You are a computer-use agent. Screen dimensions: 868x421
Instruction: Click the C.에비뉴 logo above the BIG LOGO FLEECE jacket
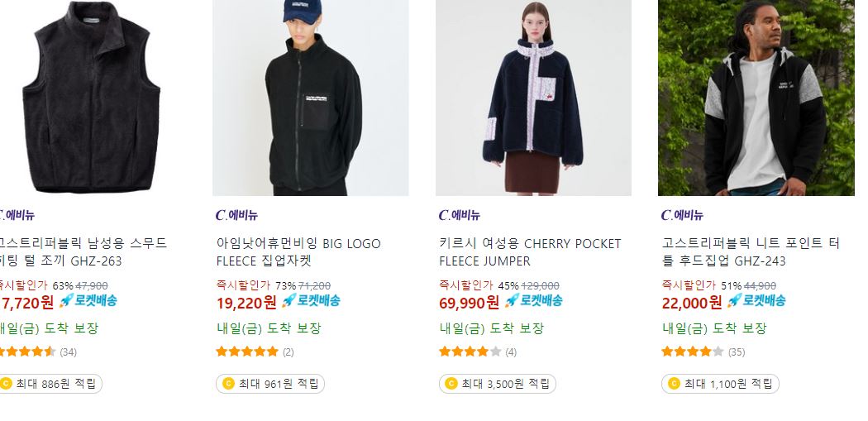tap(237, 215)
